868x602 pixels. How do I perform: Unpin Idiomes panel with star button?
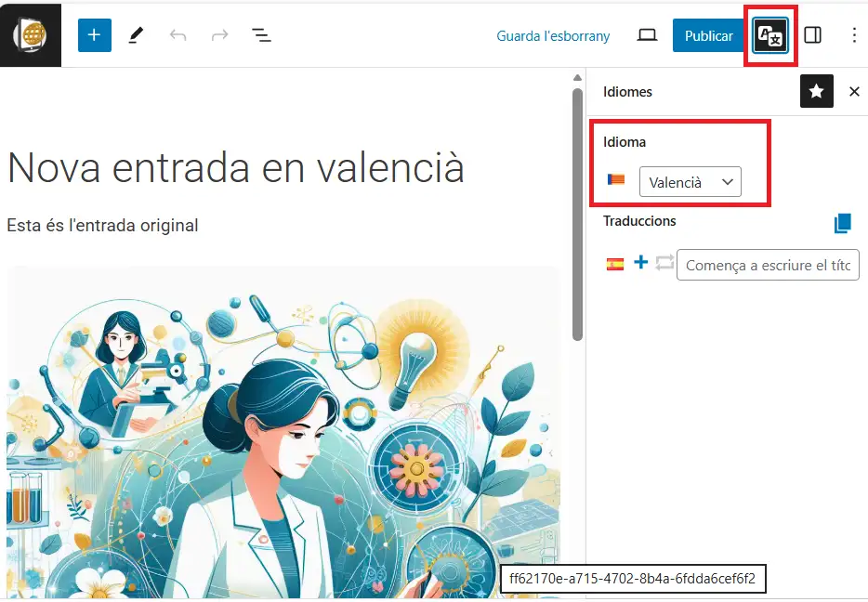pyautogui.click(x=816, y=91)
